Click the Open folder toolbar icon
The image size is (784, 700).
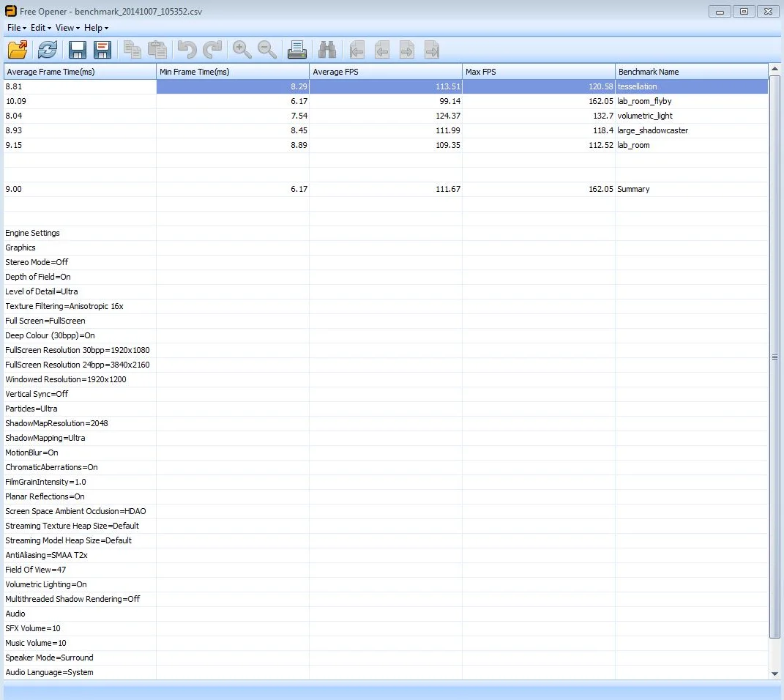click(x=18, y=50)
